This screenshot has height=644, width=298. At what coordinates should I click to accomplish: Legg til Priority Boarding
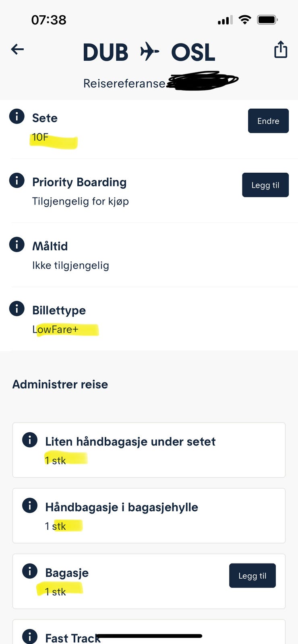(265, 185)
